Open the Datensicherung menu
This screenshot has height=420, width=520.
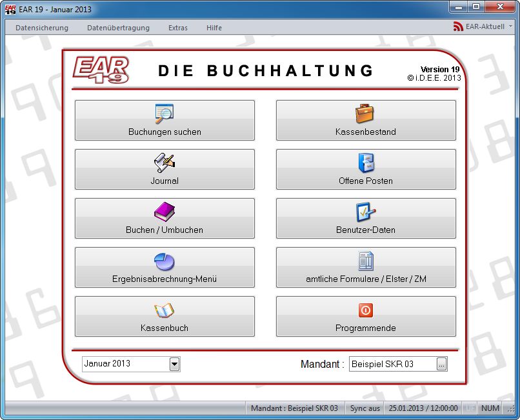point(42,28)
